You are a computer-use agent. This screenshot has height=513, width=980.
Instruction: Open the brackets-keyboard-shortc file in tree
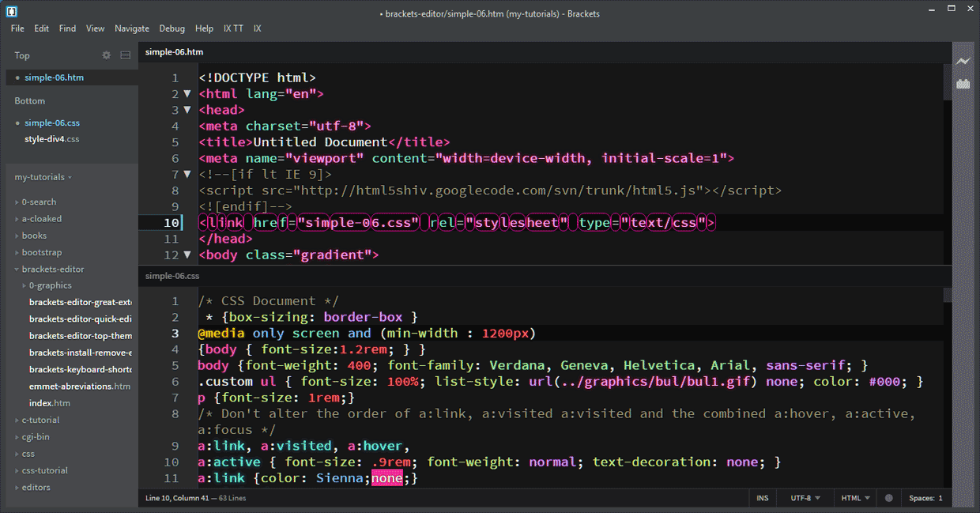point(80,370)
